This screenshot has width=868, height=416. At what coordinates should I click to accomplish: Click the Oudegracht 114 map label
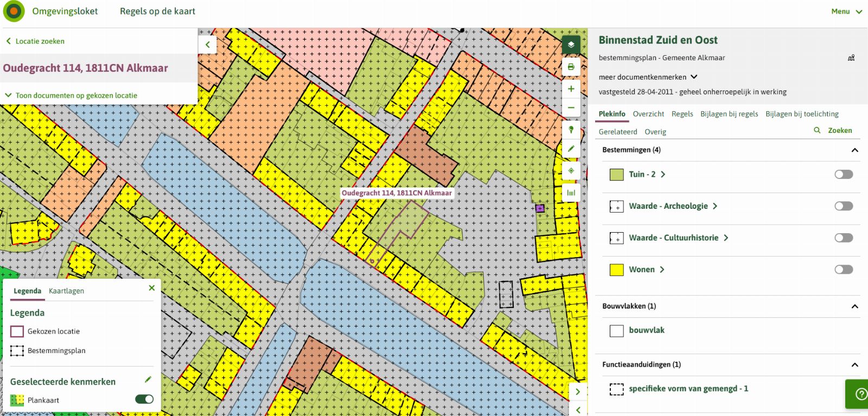(x=397, y=193)
